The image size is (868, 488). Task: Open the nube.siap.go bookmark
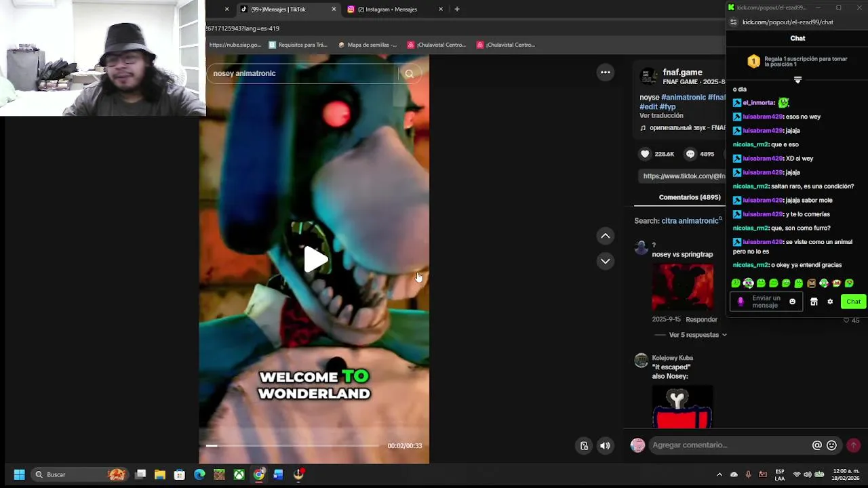tap(235, 45)
